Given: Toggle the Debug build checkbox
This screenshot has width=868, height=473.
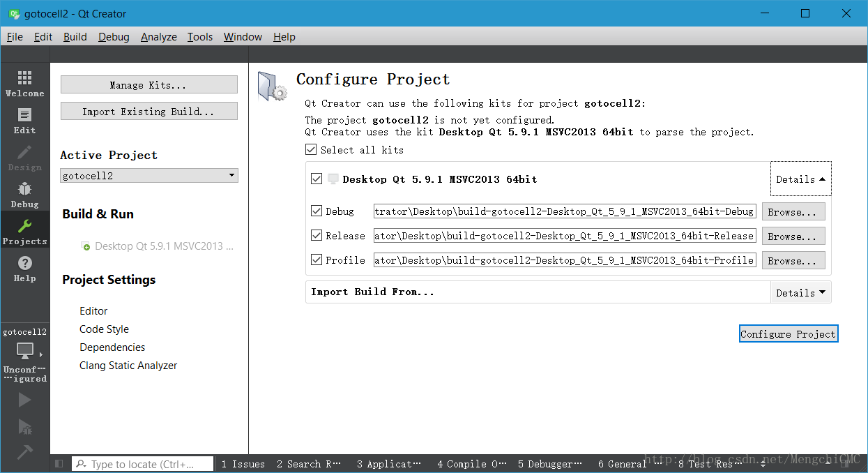Looking at the screenshot, I should [x=317, y=211].
